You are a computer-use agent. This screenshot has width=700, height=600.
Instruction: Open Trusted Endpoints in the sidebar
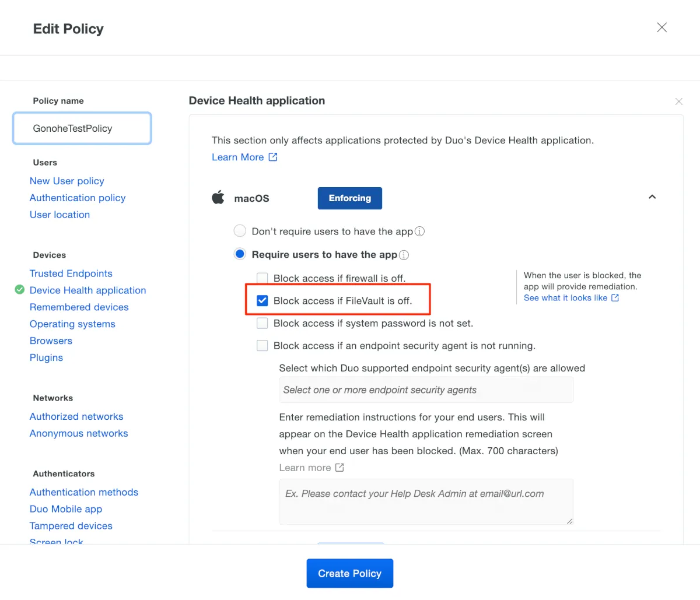(x=71, y=273)
